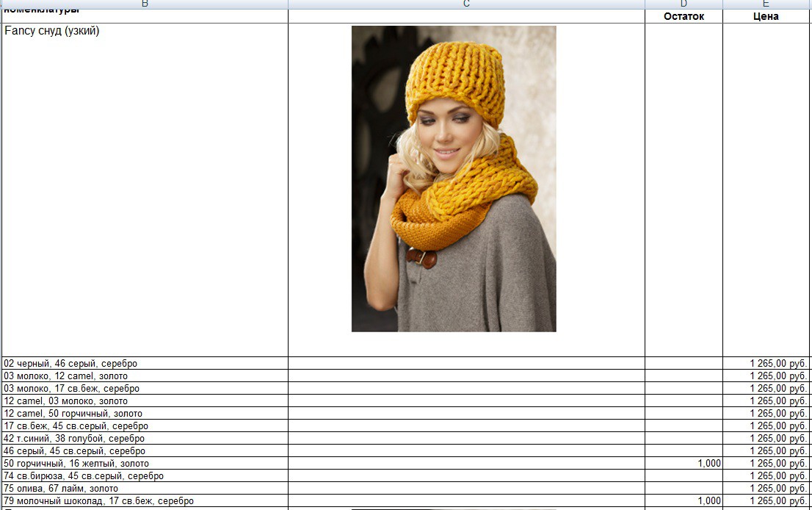Click the '50 горчичный, 16 желтый, золото' cell

click(x=145, y=464)
